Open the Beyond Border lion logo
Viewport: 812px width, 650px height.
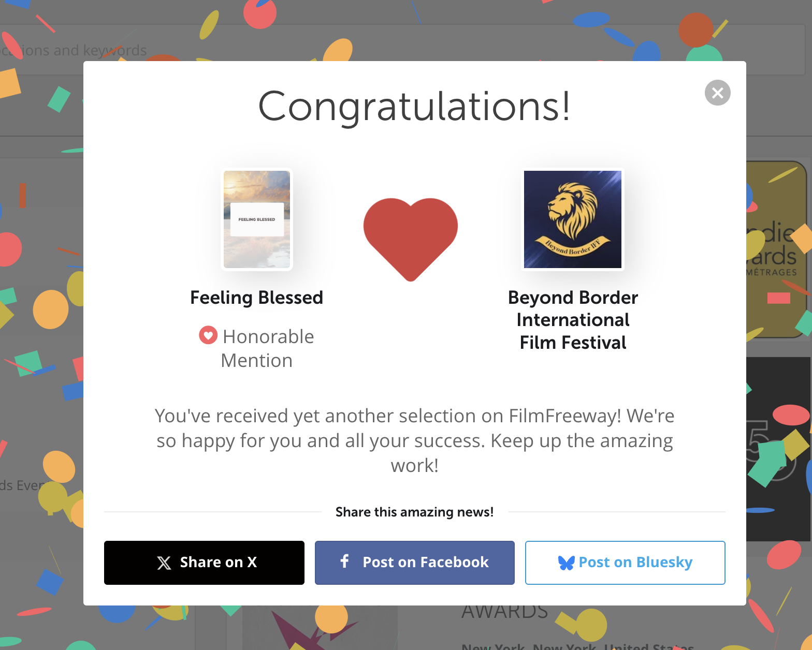click(x=573, y=219)
